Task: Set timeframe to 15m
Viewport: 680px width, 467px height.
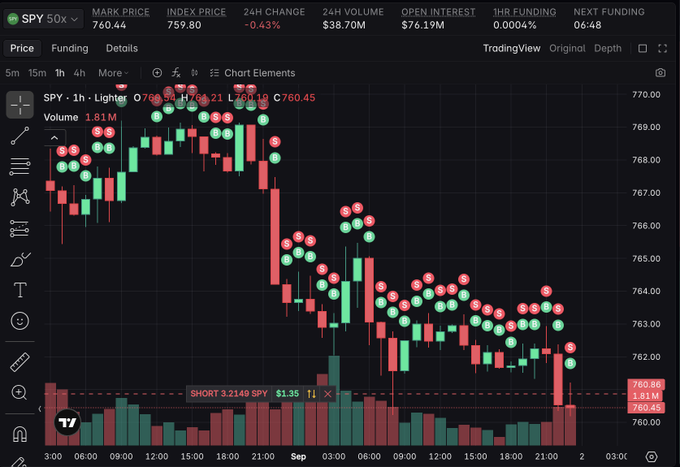Action: point(37,73)
